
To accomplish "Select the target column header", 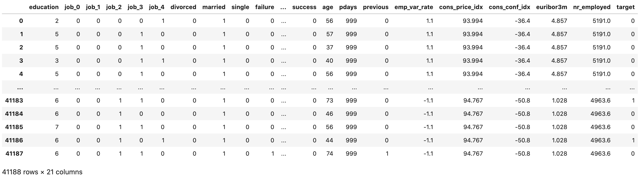I will pos(625,7).
